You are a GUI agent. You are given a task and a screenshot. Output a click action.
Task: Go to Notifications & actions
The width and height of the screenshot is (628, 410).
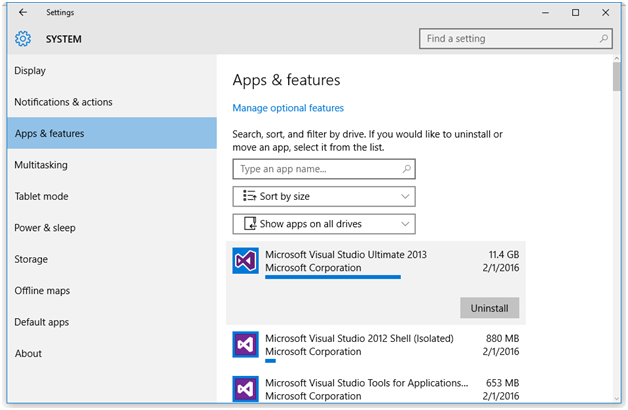[x=63, y=102]
